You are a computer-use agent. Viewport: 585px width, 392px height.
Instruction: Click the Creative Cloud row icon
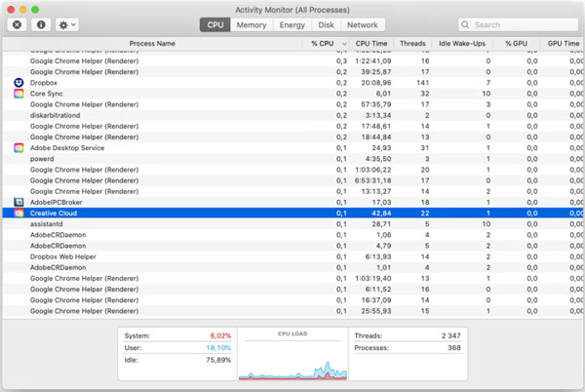click(19, 213)
